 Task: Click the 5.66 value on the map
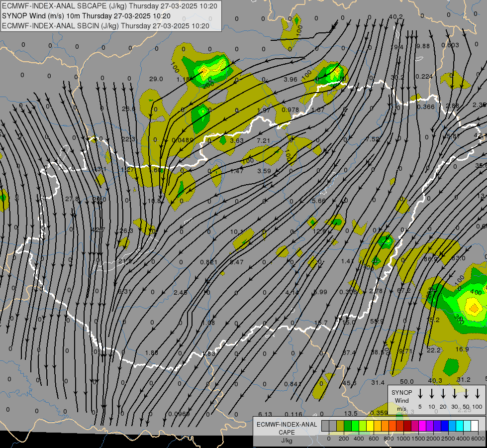[x=319, y=201]
